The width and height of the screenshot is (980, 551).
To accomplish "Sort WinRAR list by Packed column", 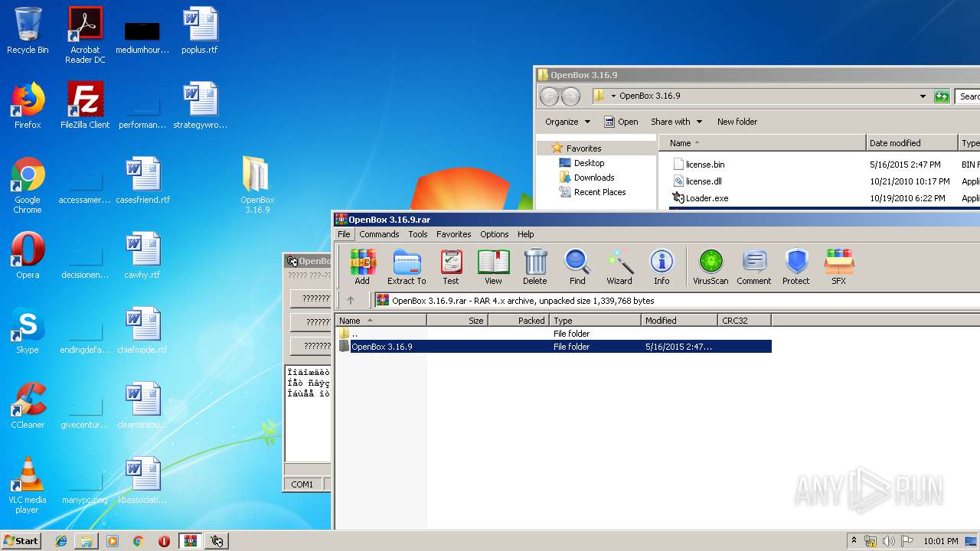I will [x=519, y=321].
